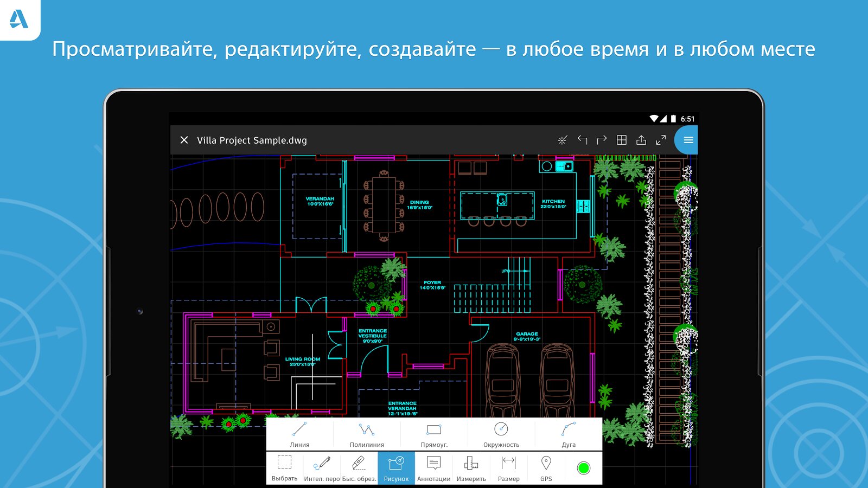
Task: Enable the Интел. перо smart pen
Action: coord(322,468)
